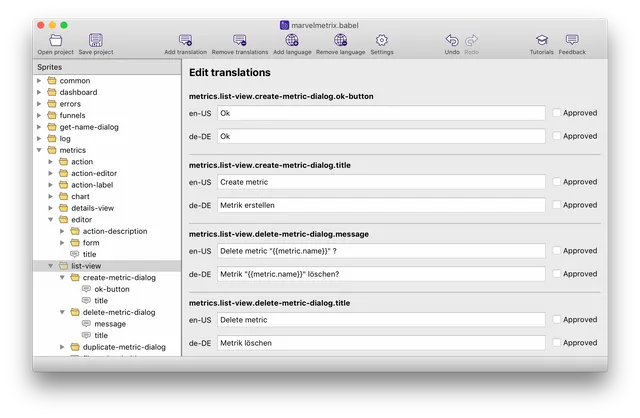Click the details-view folder icon
The height and width of the screenshot is (418, 640).
[x=63, y=208]
